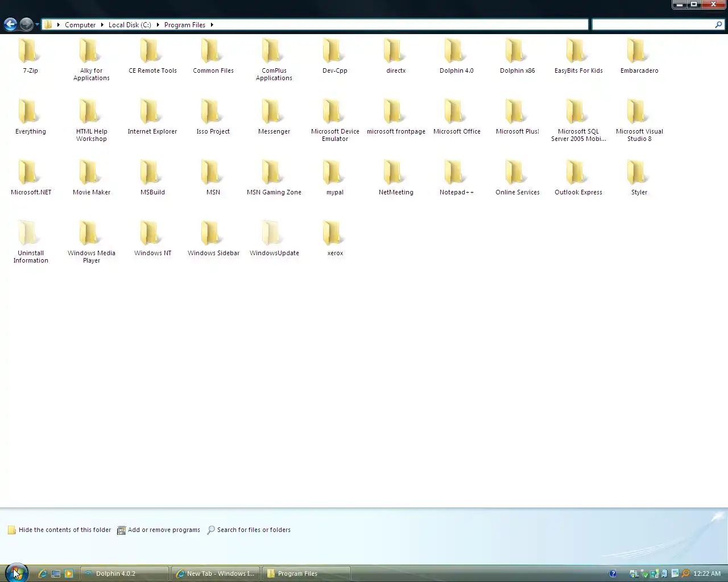This screenshot has height=582, width=728.
Task: Select the Everything folder
Action: coord(30,117)
